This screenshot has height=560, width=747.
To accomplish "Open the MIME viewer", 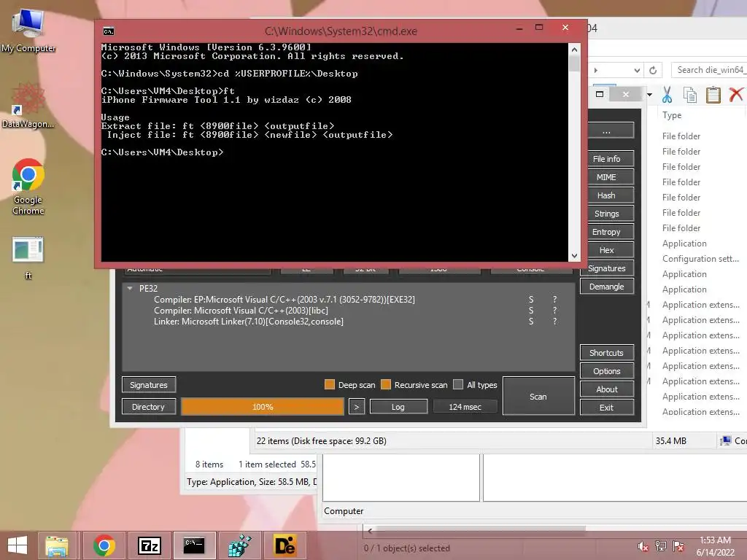I will (606, 177).
